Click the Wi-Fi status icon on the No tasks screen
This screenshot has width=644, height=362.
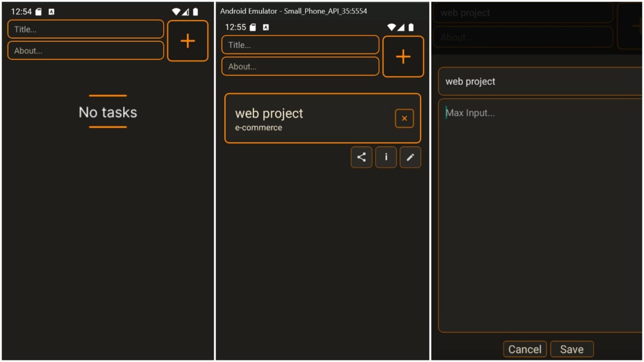[176, 12]
